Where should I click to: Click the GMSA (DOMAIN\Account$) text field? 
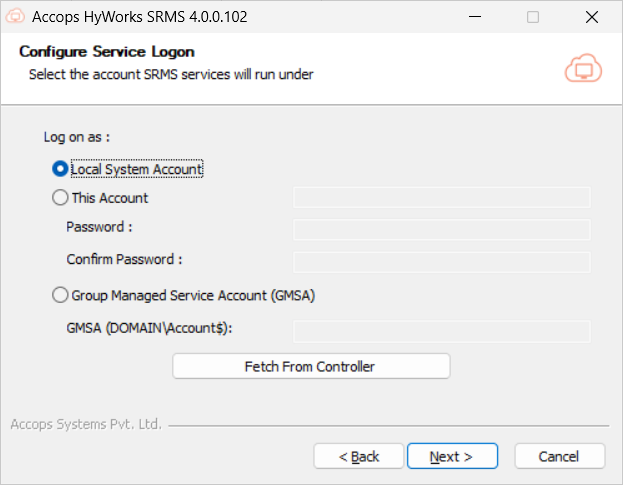coord(441,330)
